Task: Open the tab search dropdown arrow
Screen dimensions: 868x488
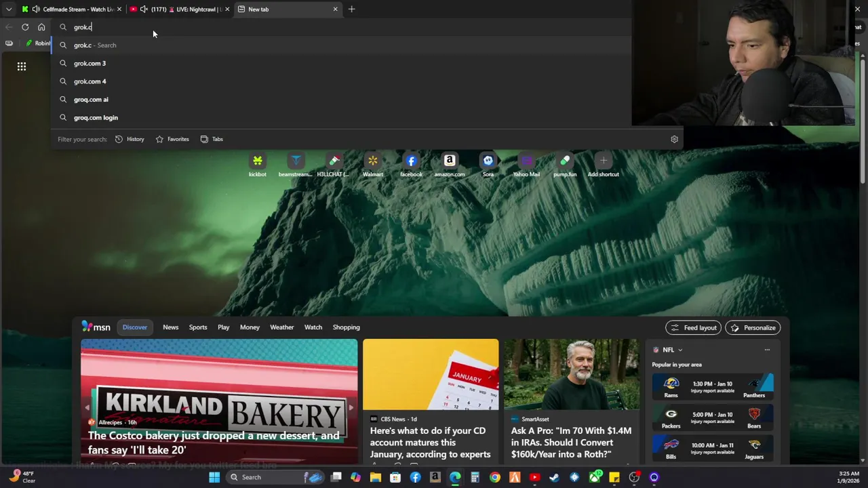Action: [x=9, y=9]
